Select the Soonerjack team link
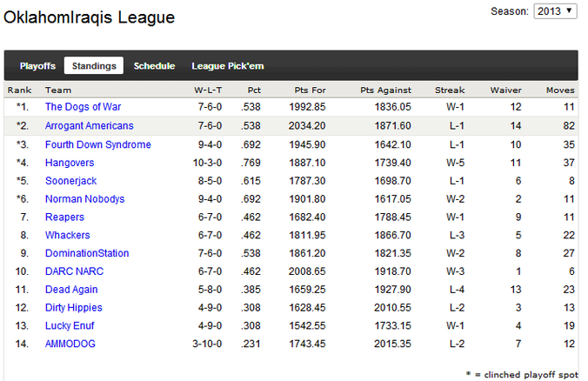Viewport: 588px width, 381px height. (x=70, y=181)
